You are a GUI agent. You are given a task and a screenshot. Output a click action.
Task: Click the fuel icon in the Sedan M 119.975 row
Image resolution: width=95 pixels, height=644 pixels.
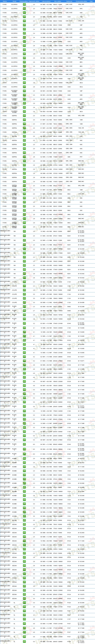(x=24, y=594)
